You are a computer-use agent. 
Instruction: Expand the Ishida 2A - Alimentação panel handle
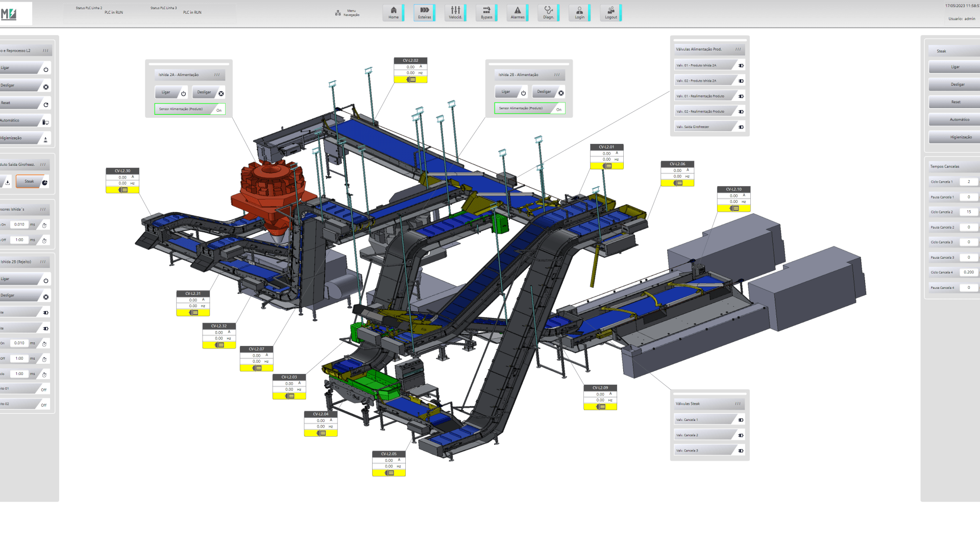click(x=217, y=75)
